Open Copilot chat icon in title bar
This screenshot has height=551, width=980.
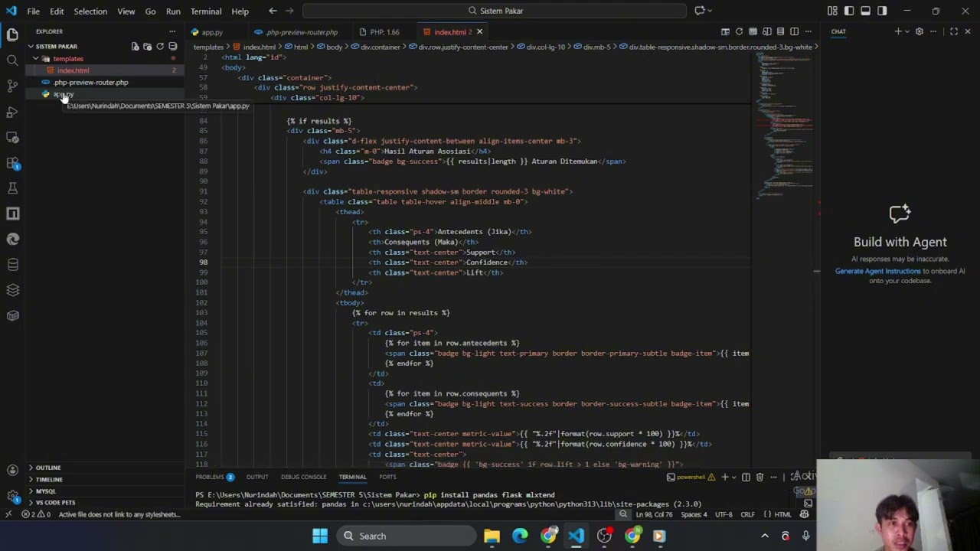click(x=699, y=11)
